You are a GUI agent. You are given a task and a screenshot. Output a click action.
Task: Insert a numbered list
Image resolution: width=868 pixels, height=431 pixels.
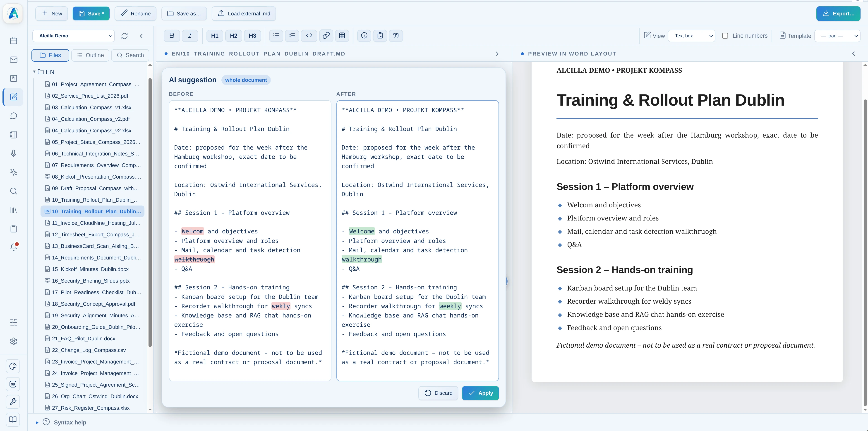click(x=292, y=35)
